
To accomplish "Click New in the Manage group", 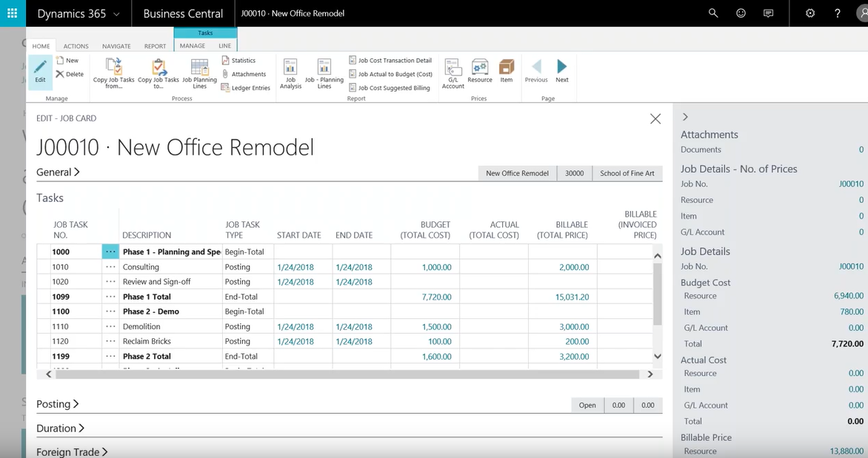I will (67, 60).
